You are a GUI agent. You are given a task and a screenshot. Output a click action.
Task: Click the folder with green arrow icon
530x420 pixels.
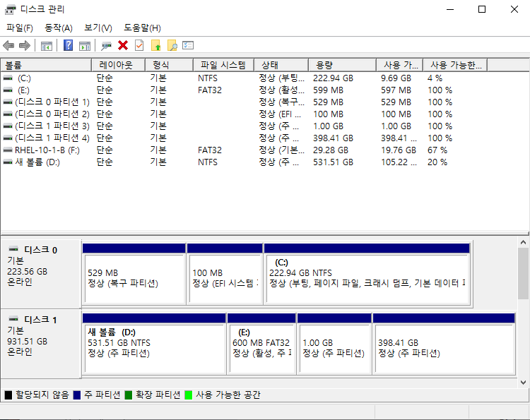tap(156, 45)
